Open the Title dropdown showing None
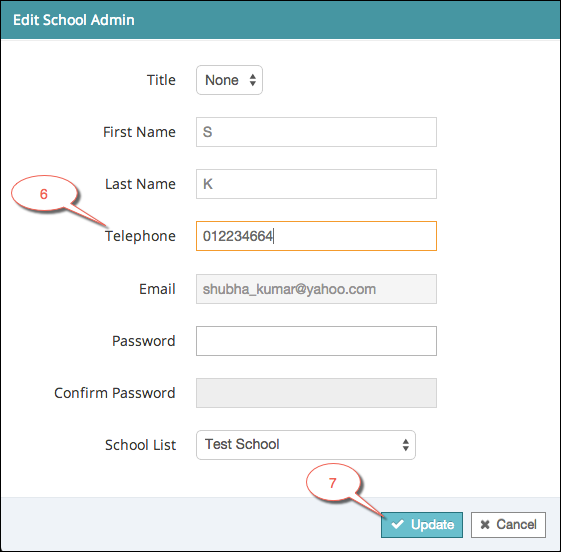561x552 pixels. click(229, 80)
